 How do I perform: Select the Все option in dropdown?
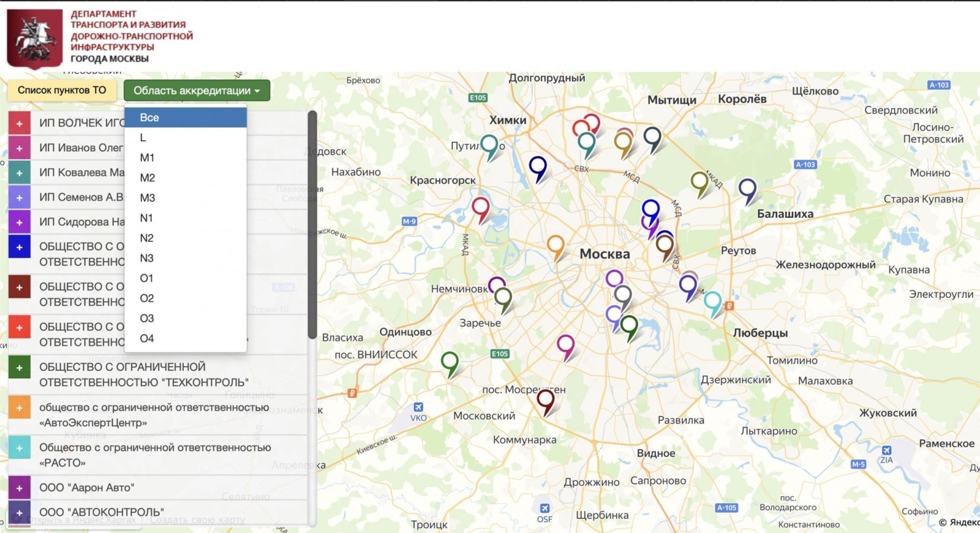coord(149,117)
